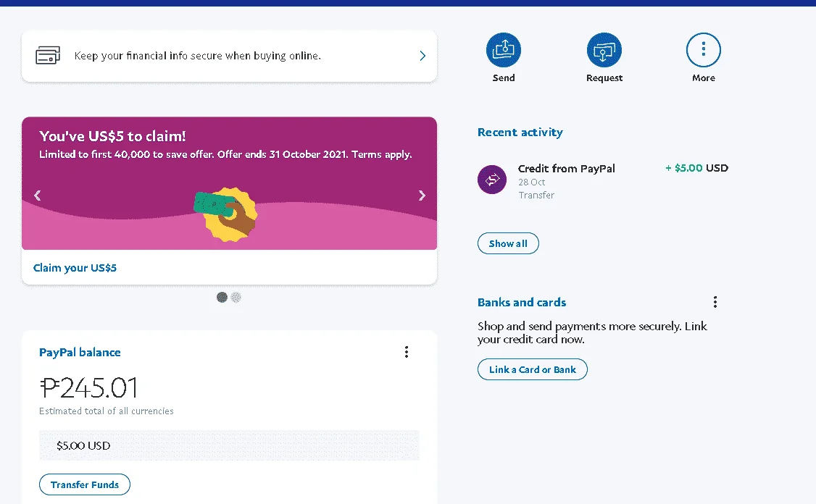Image resolution: width=816 pixels, height=504 pixels.
Task: Select the $5.00 USD balance row
Action: click(229, 446)
